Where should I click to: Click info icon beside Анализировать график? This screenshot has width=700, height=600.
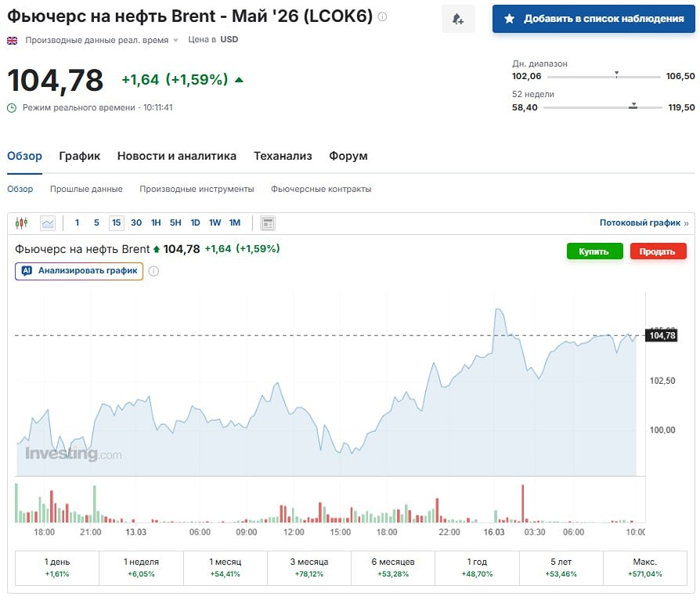point(153,271)
